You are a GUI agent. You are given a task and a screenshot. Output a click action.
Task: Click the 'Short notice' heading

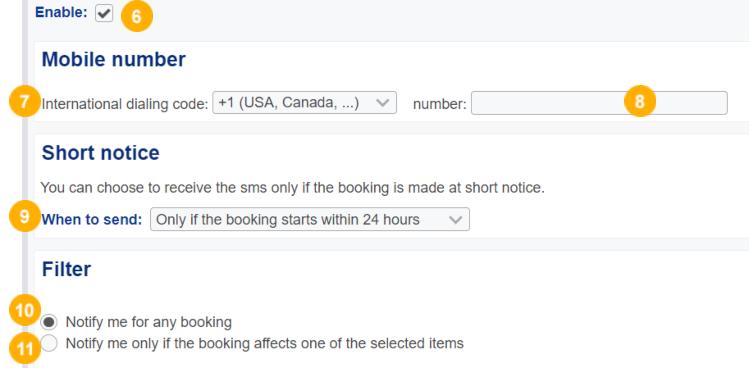tap(101, 153)
